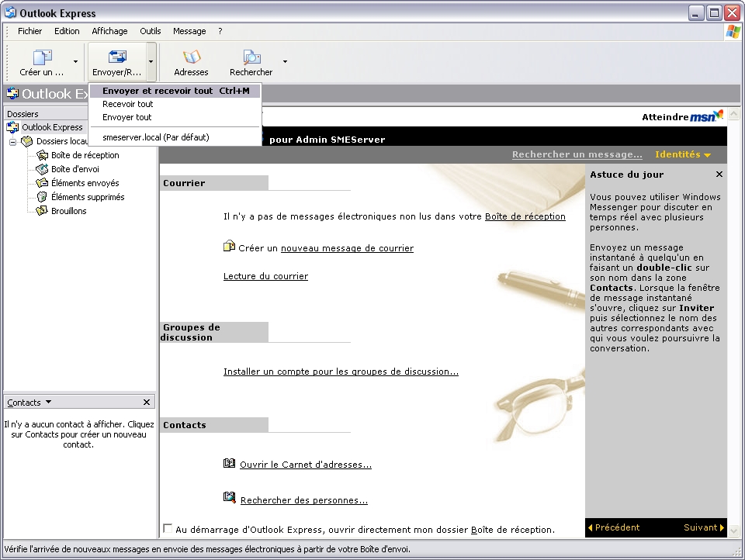Click Installer un compte pour les groupes link

(341, 372)
